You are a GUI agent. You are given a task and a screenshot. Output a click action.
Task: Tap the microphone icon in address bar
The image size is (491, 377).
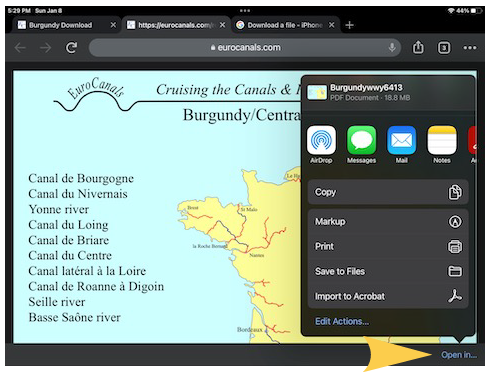[x=392, y=47]
